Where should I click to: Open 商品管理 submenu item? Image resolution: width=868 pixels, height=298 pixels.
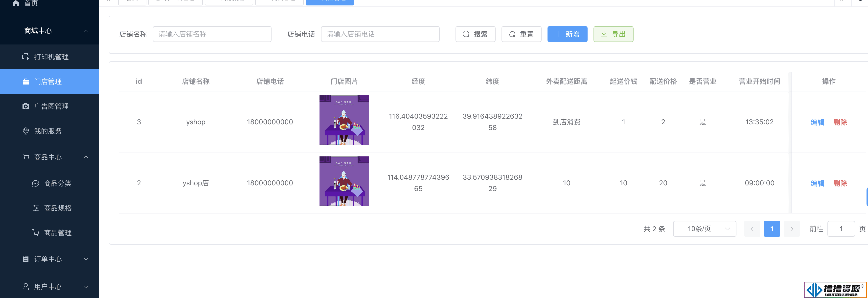49,233
